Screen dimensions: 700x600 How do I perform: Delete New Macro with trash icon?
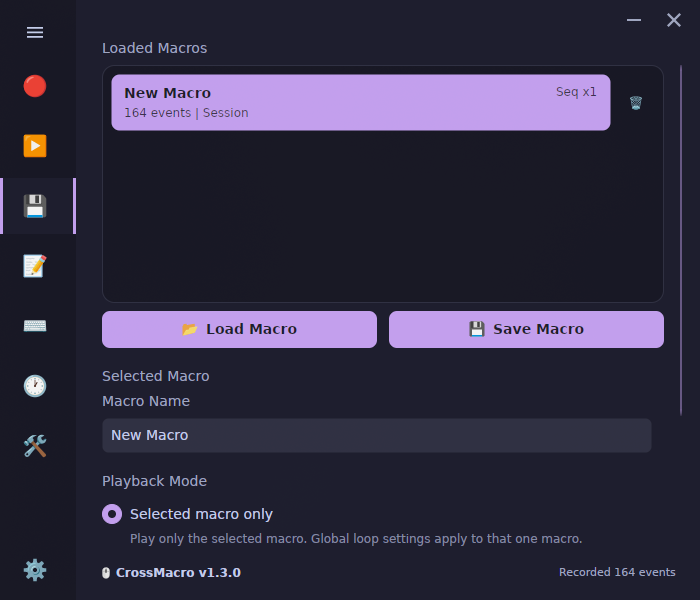(636, 103)
